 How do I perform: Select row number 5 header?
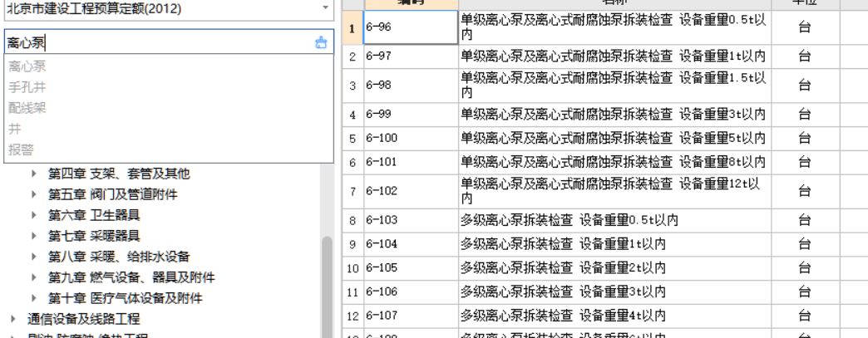click(353, 139)
